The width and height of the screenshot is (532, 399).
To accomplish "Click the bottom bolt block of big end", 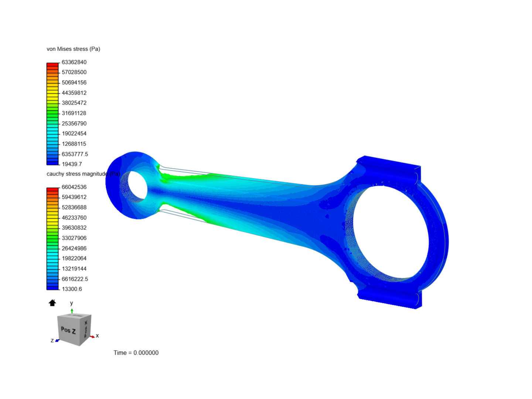I will click(x=390, y=297).
